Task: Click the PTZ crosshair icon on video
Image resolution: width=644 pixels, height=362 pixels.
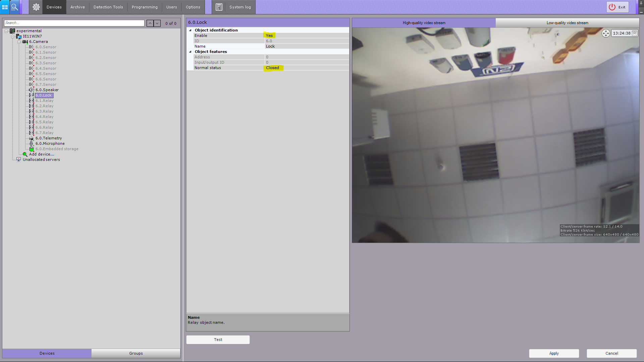Action: [606, 33]
